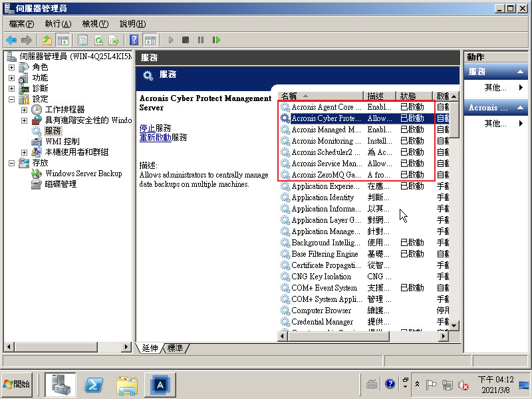
Task: Click the Back arrow toolbar icon
Action: click(11, 40)
